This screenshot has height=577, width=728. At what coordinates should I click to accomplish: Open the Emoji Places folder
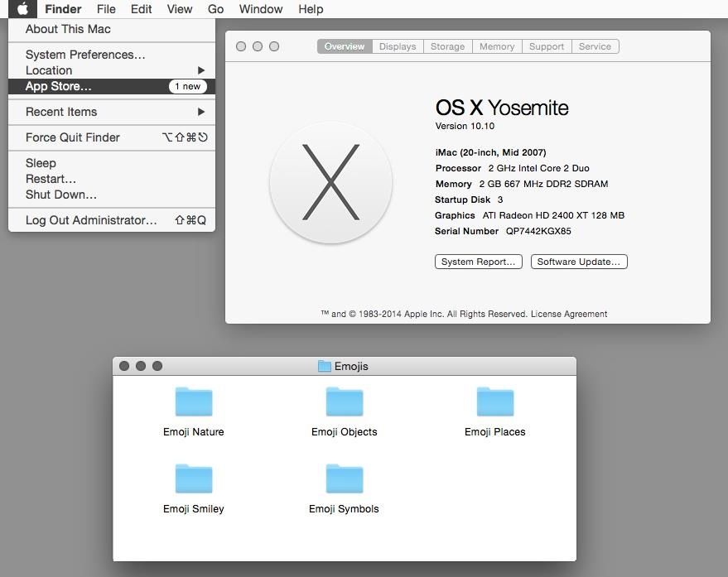[494, 401]
